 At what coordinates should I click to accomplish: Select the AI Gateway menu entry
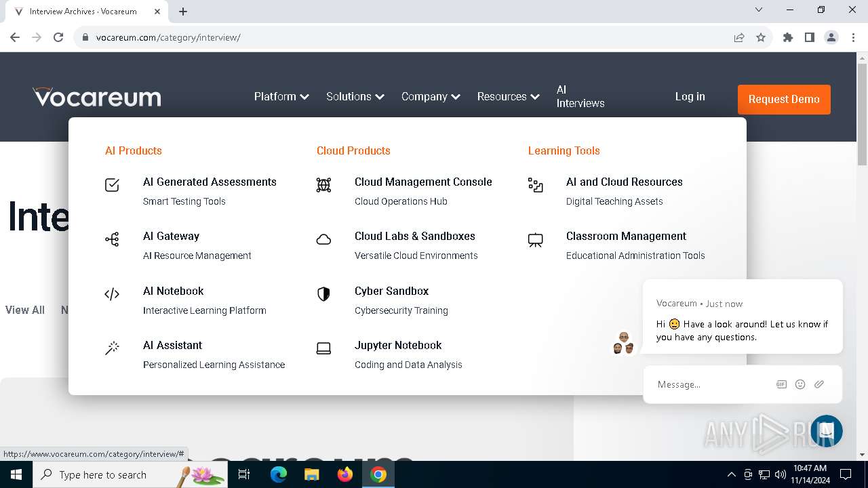click(x=171, y=236)
